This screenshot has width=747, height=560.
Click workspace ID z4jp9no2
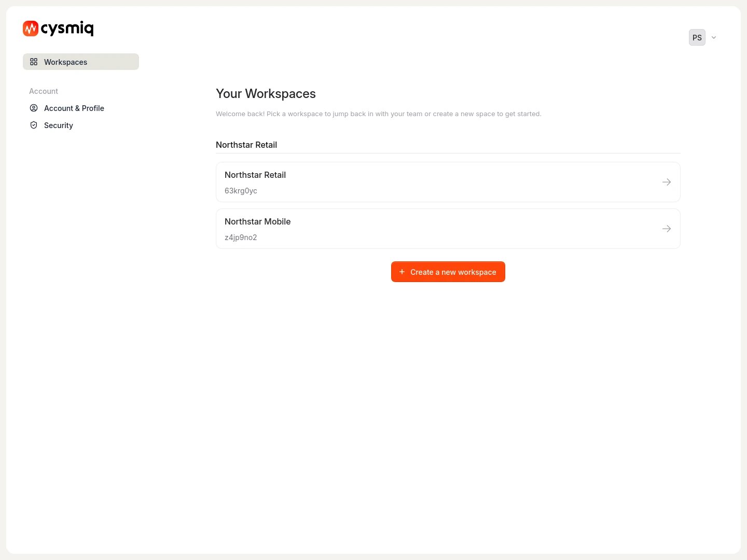pyautogui.click(x=241, y=237)
